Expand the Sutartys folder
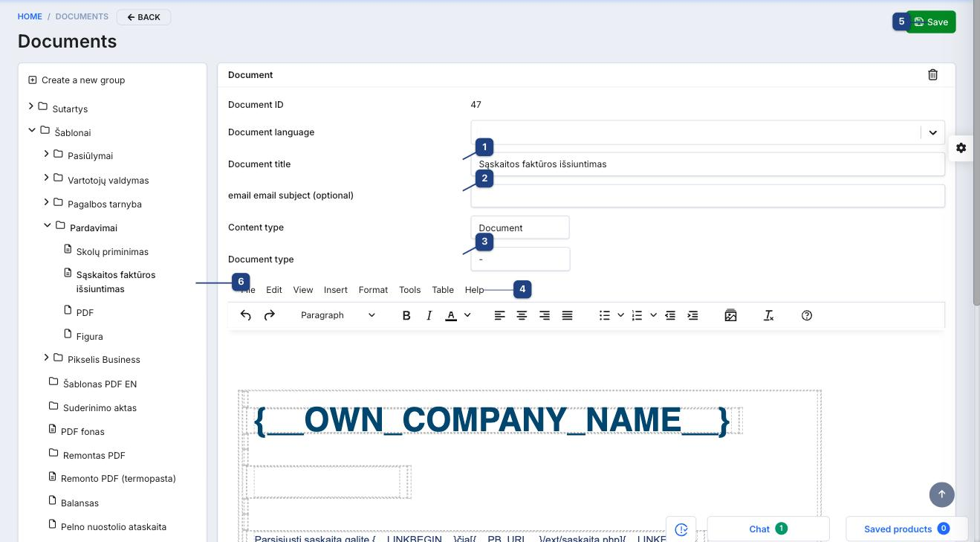 [x=31, y=108]
